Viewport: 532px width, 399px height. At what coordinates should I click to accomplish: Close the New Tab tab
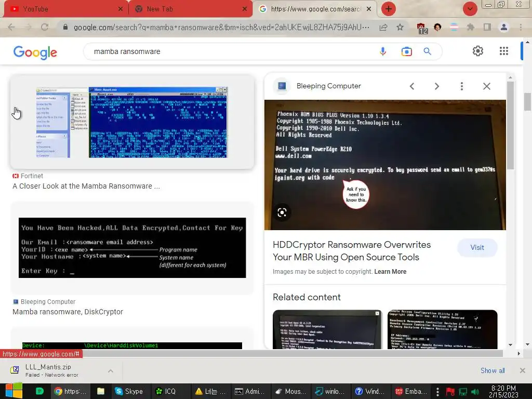[x=244, y=9]
